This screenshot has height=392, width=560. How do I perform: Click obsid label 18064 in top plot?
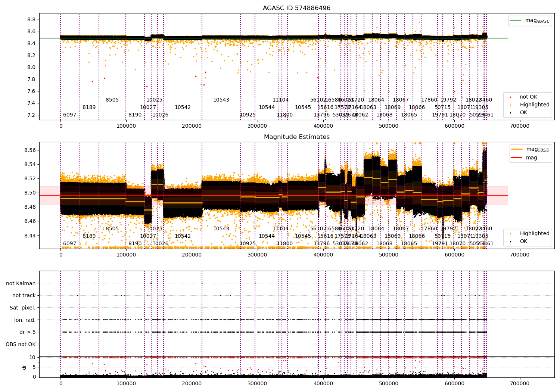(x=376, y=100)
